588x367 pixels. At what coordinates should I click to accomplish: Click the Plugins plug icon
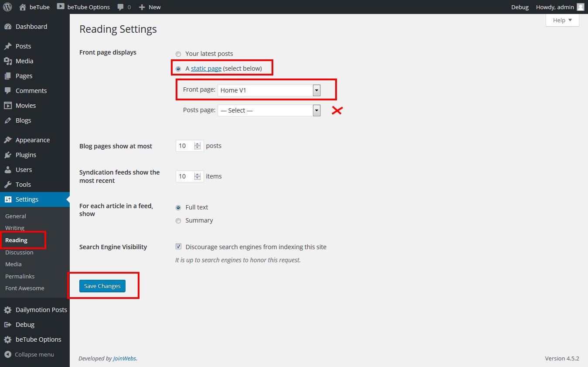click(x=8, y=155)
